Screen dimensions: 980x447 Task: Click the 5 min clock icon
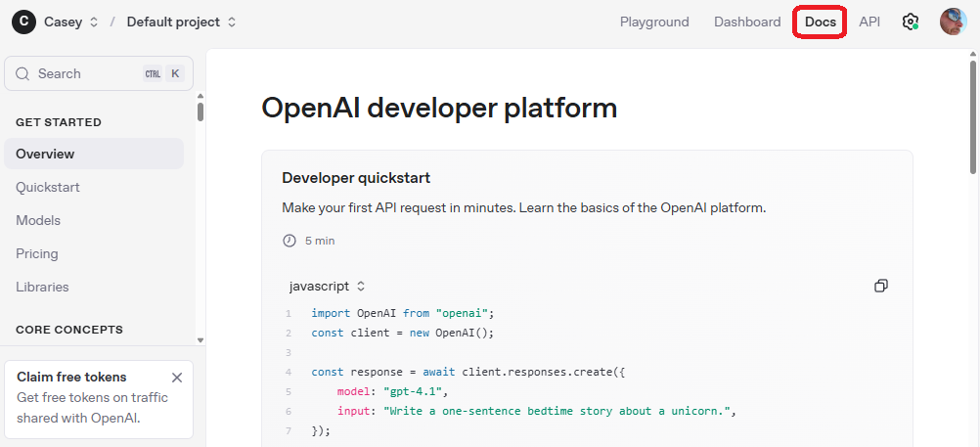(x=290, y=241)
